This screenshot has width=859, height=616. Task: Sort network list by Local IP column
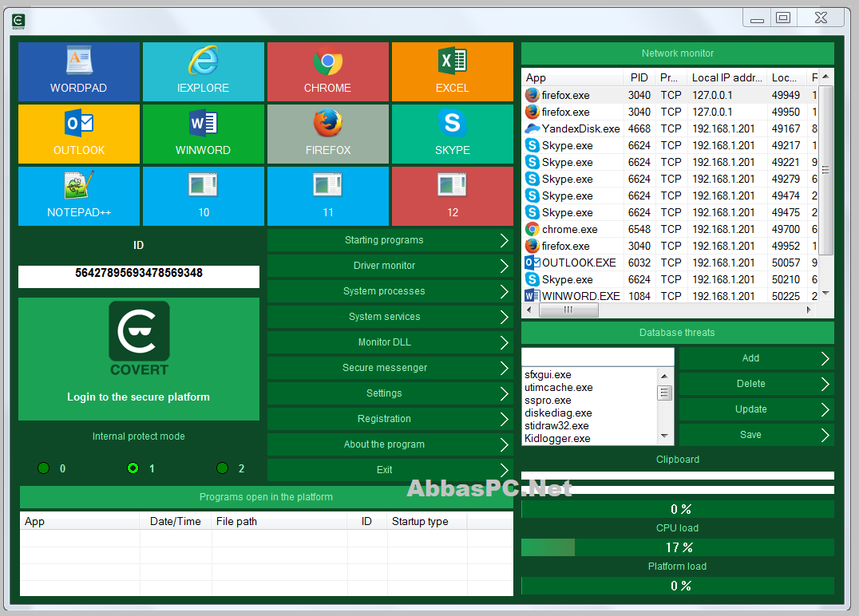726,77
